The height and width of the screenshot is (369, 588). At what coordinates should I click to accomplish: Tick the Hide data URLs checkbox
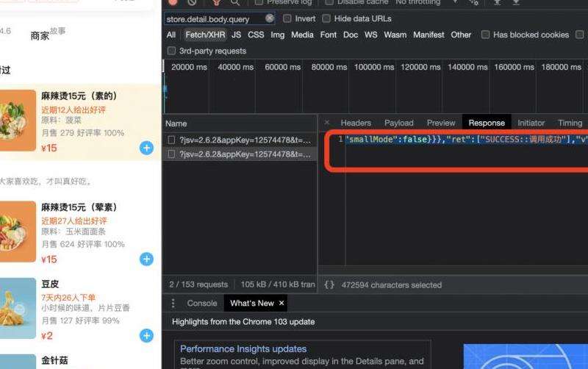pyautogui.click(x=327, y=18)
